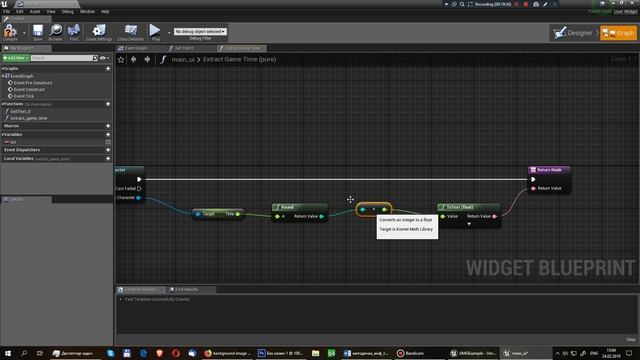640x360 pixels.
Task: Select Event Tick in the tree
Action: pyautogui.click(x=24, y=96)
